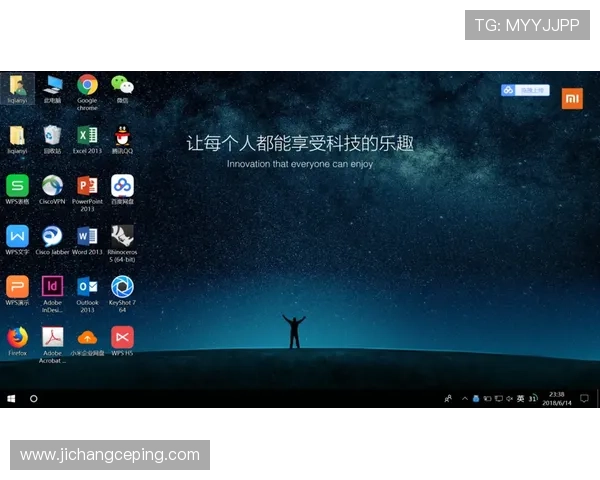Launch Word 2013 from desktop

coord(87,236)
